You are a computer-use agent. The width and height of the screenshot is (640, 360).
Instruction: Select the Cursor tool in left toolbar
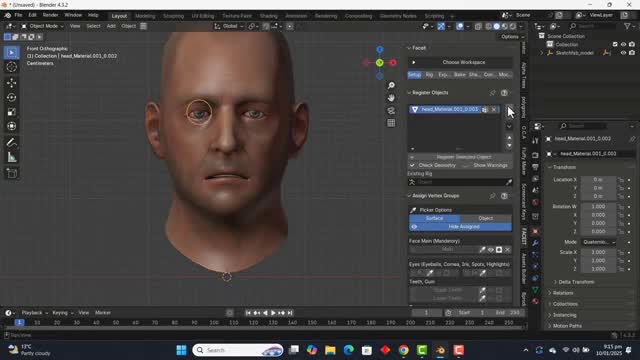click(x=11, y=67)
